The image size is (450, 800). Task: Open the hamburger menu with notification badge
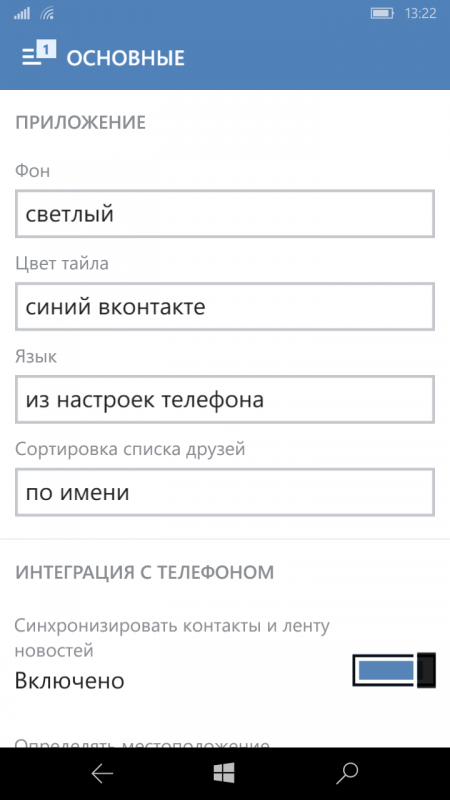[39, 54]
